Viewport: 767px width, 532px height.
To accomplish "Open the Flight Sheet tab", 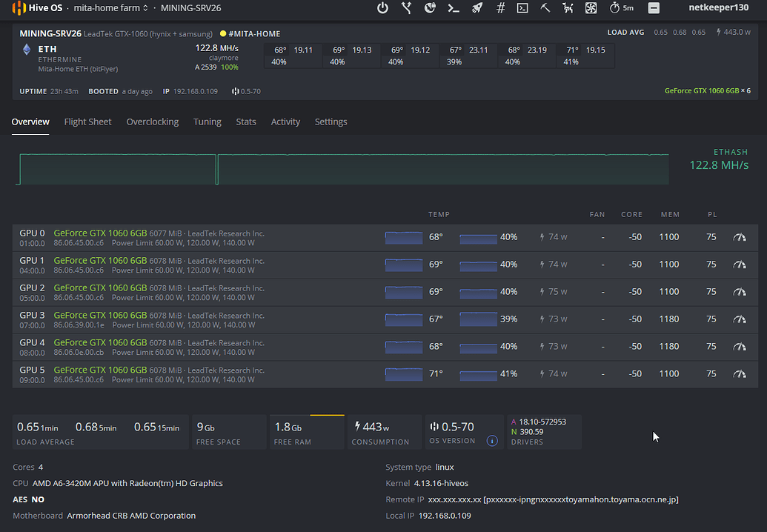I will click(87, 122).
